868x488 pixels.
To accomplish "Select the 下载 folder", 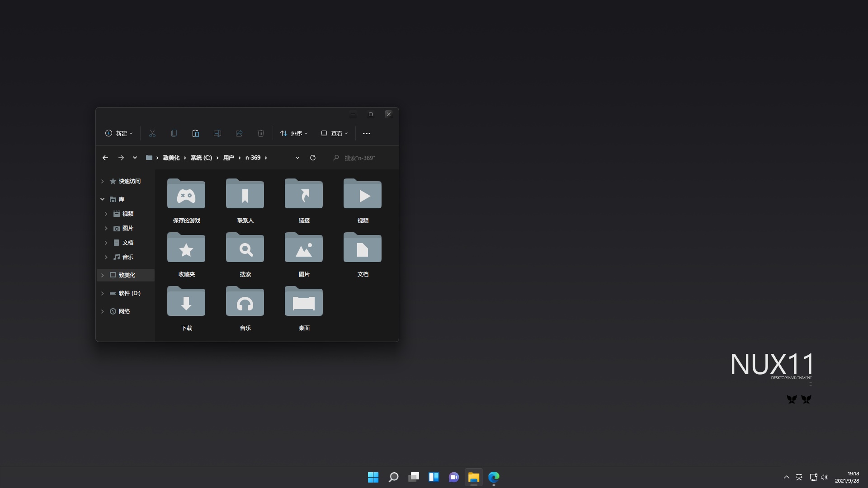I will 186,308.
